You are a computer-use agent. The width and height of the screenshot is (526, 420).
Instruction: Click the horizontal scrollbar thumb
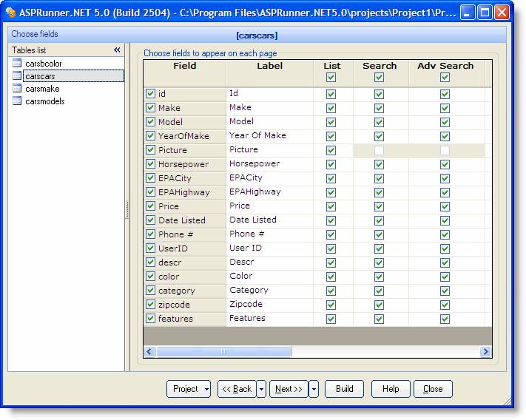tap(223, 352)
